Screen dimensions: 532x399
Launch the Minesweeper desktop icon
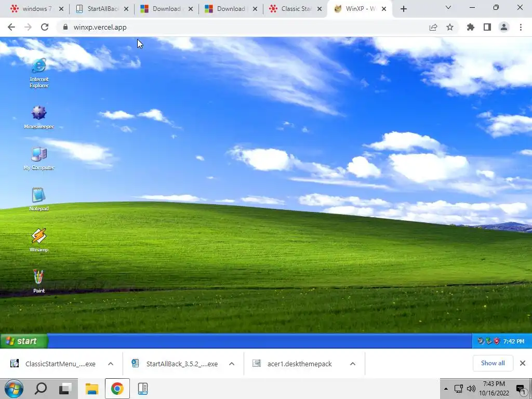click(38, 117)
